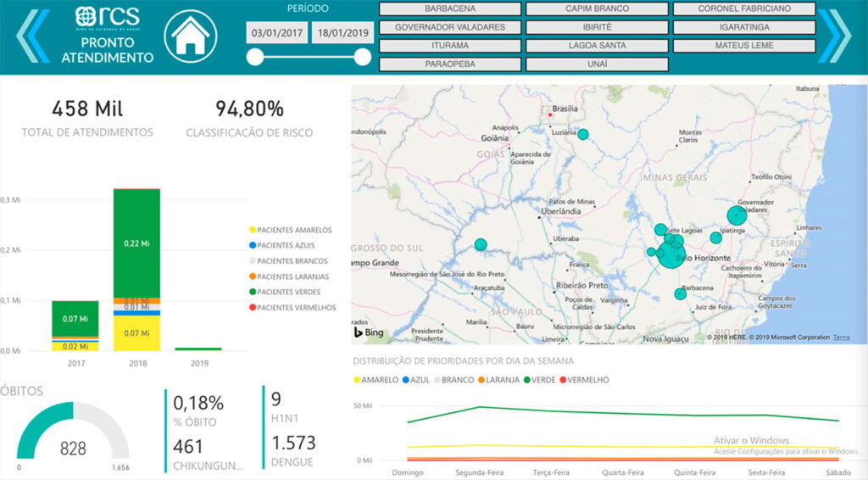The width and height of the screenshot is (868, 480).
Task: Toggle the Coronel Fabriciano filter
Action: coord(743,8)
